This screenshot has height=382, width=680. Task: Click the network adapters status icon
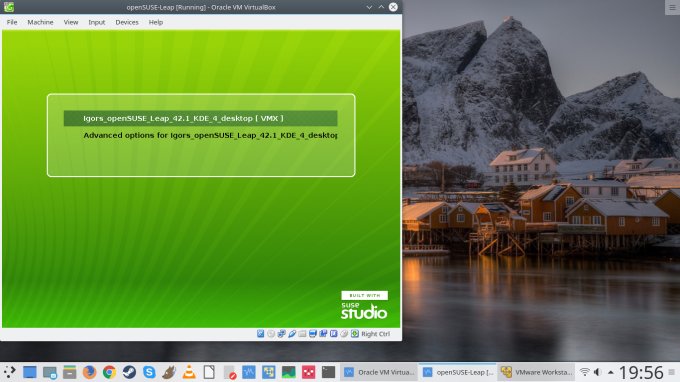coord(281,333)
